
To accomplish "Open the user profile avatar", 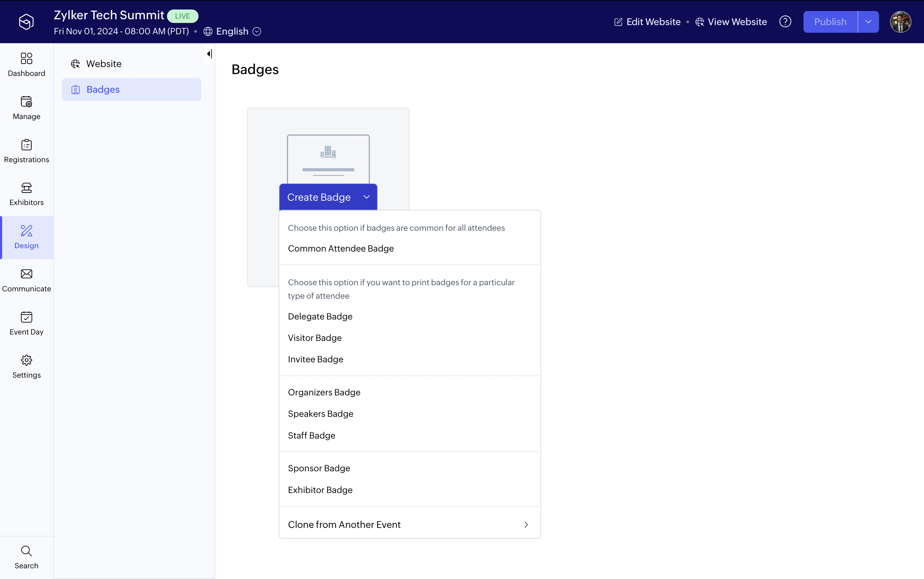I will (x=900, y=22).
